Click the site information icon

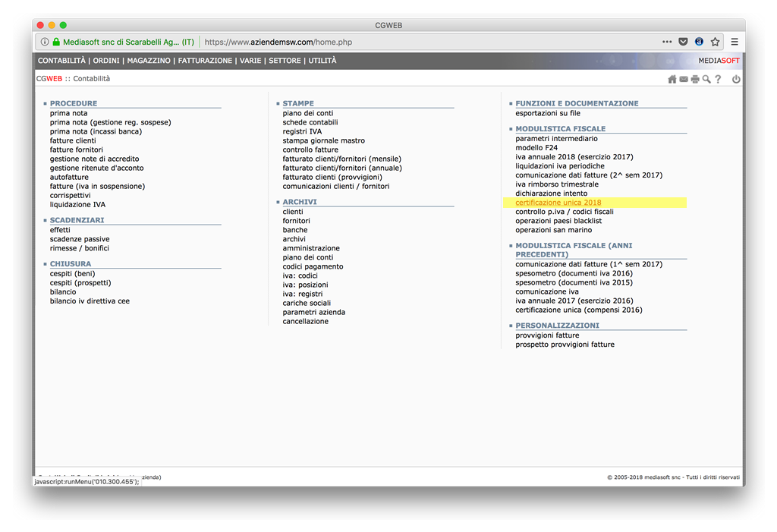coord(45,42)
